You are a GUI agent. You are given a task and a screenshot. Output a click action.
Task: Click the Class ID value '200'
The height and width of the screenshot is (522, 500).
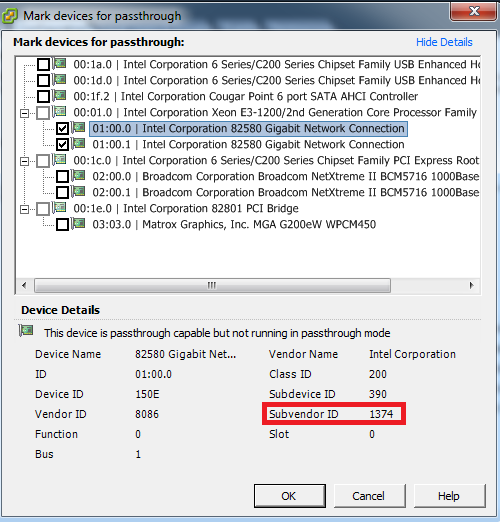point(378,374)
